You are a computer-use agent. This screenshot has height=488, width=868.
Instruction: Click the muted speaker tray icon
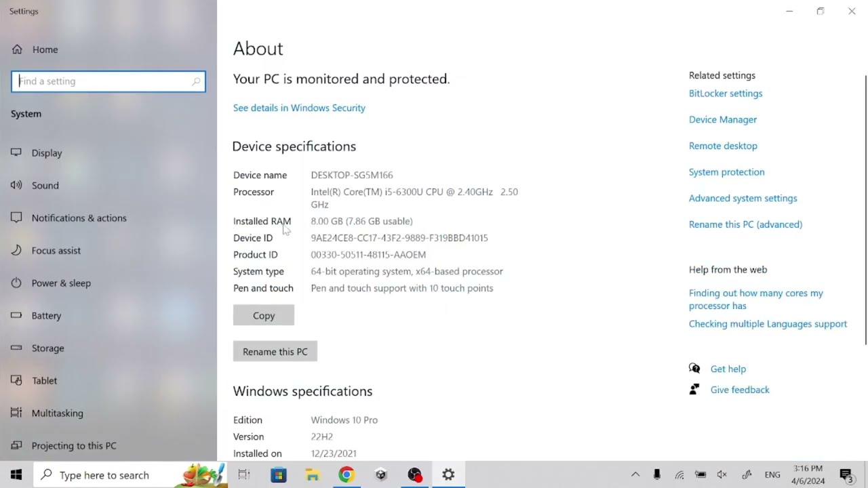[x=722, y=475]
